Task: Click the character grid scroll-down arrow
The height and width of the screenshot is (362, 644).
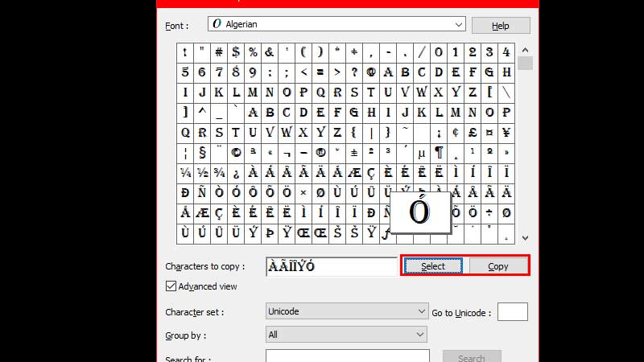Action: click(x=525, y=238)
